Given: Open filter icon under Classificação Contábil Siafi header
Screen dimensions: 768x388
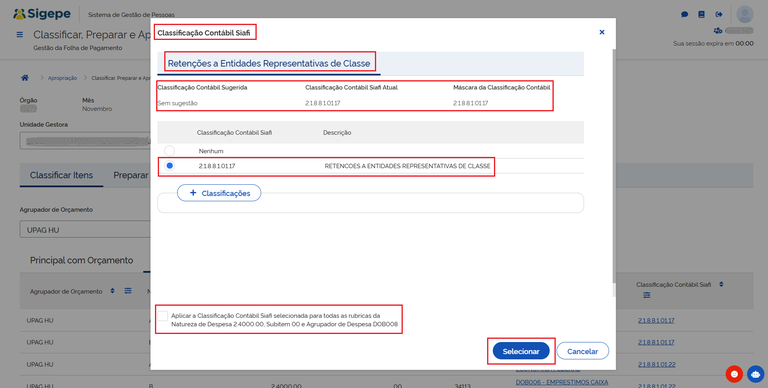Looking at the screenshot, I should 647,295.
